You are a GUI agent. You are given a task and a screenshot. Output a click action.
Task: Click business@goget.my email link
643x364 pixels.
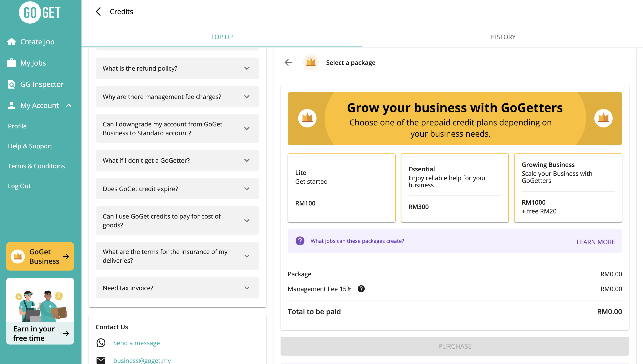click(142, 360)
